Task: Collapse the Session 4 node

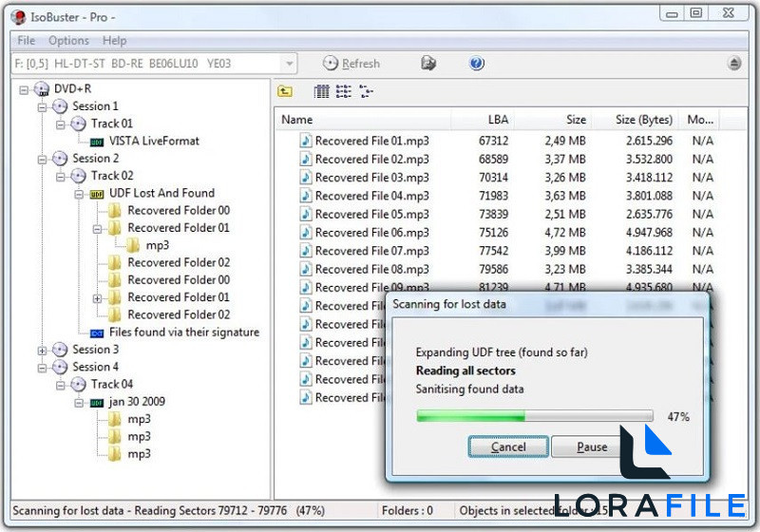Action: pyautogui.click(x=42, y=368)
